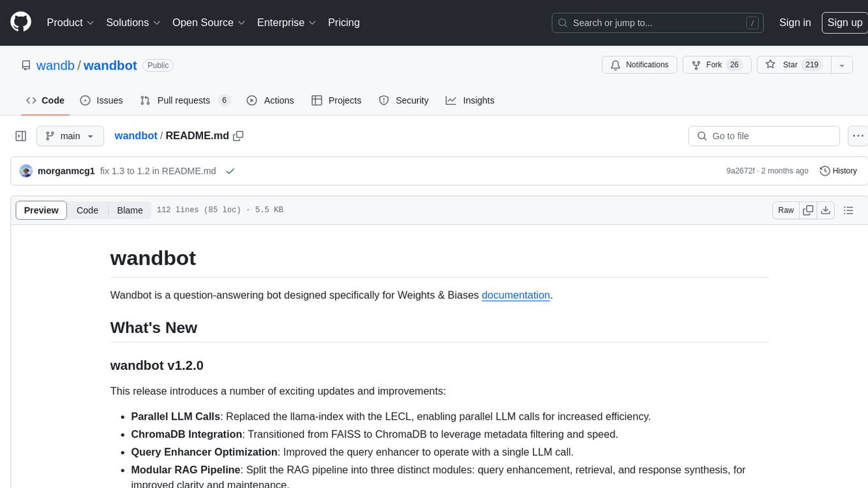Open the commit message fix 1.3 to 1.2
This screenshot has width=868, height=488.
tap(158, 171)
